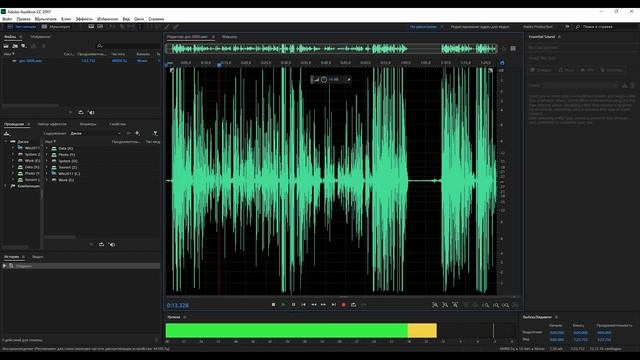
Task: Toggle autoplay speaker icon in Files panel
Action: coord(91,112)
